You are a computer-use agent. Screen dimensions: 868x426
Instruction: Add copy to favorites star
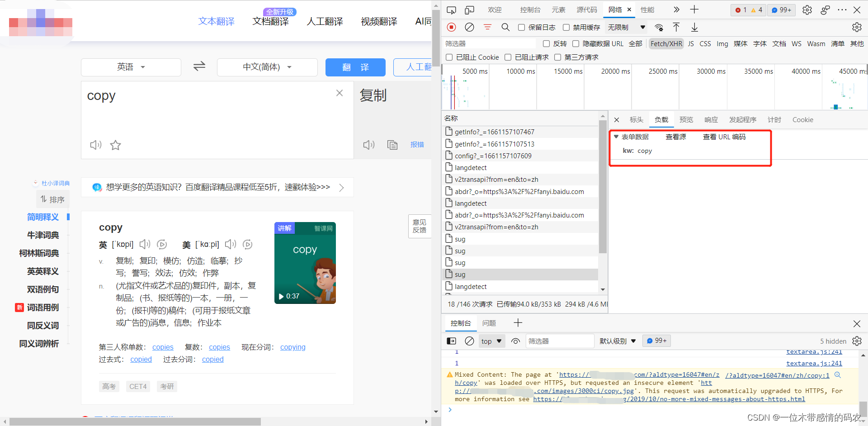pos(116,145)
